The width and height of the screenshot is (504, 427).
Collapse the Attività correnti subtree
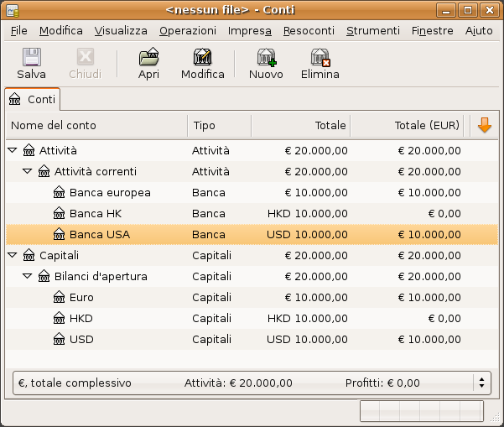[28, 171]
